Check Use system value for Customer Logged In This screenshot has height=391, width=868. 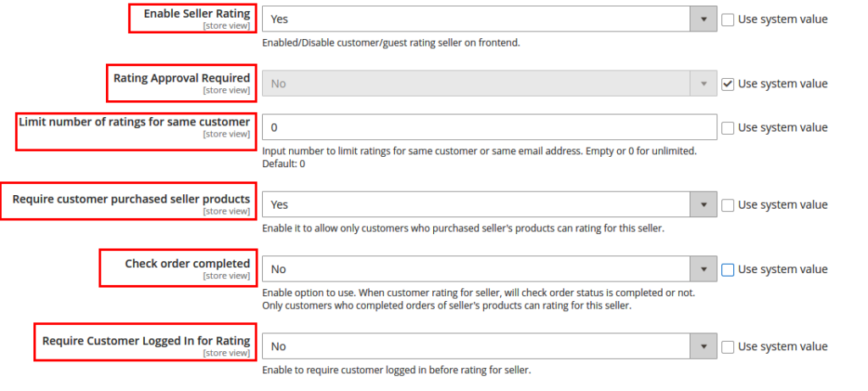[x=728, y=347]
